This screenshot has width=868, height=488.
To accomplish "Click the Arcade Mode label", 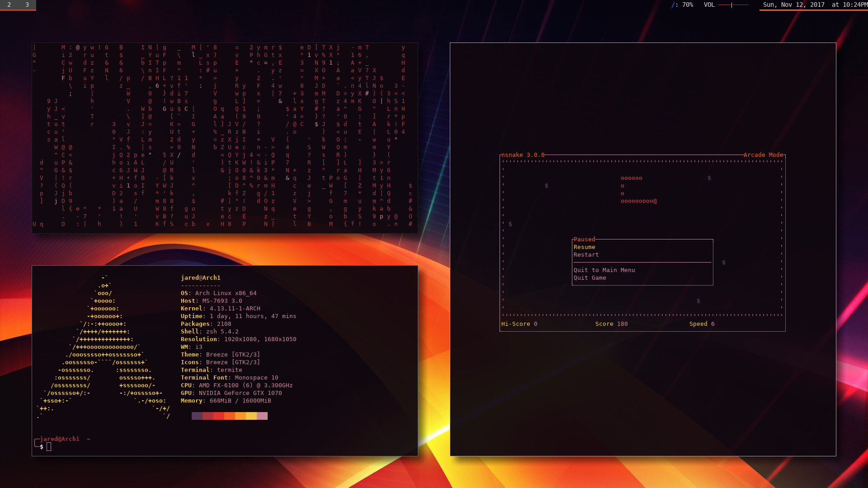I will coord(763,155).
